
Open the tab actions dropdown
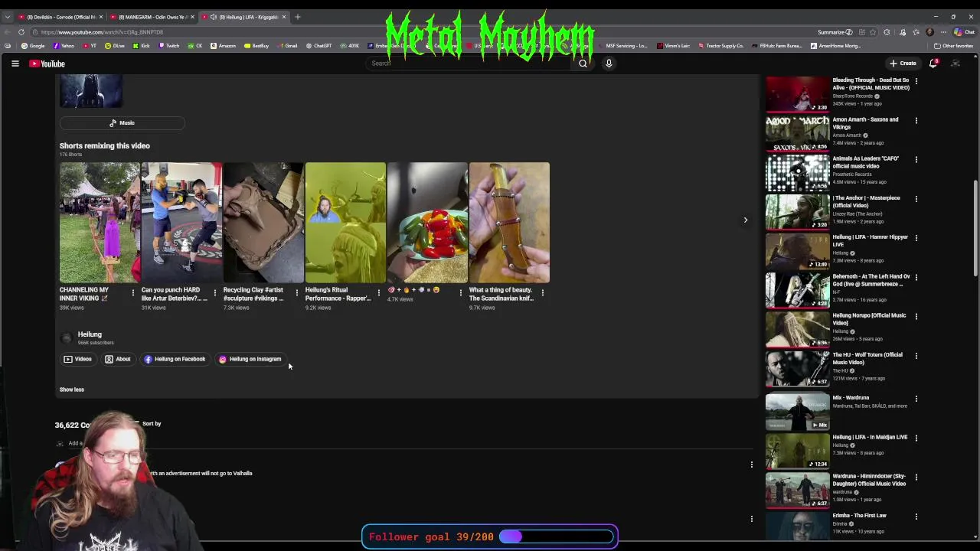8,17
